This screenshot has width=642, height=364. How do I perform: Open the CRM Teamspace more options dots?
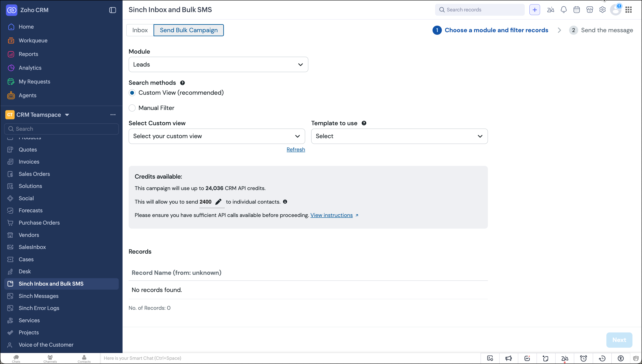[113, 115]
